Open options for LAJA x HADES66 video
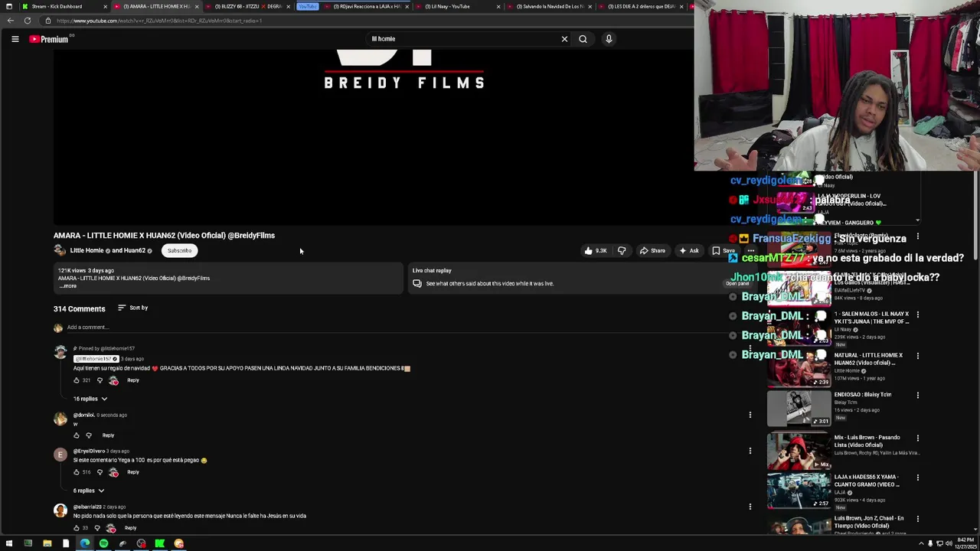Image resolution: width=980 pixels, height=551 pixels. click(x=918, y=478)
